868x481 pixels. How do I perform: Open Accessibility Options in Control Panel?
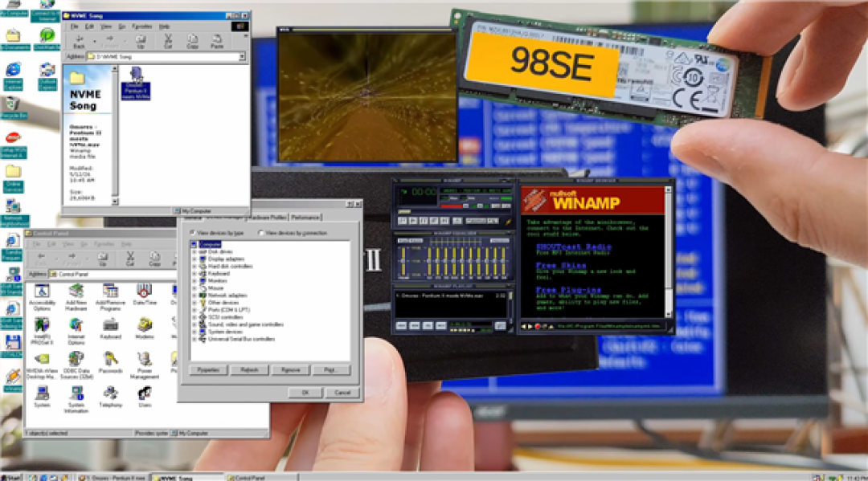point(42,297)
